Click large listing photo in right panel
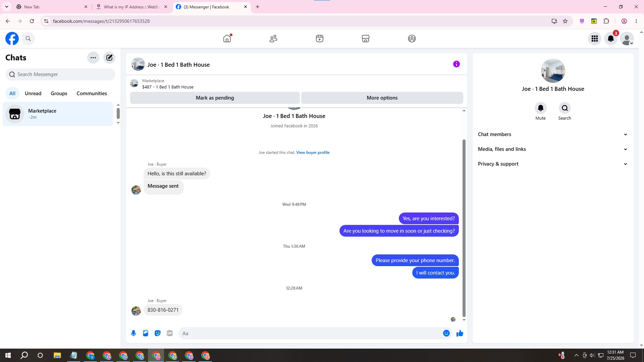Screen dimensions: 644x362 point(553,71)
